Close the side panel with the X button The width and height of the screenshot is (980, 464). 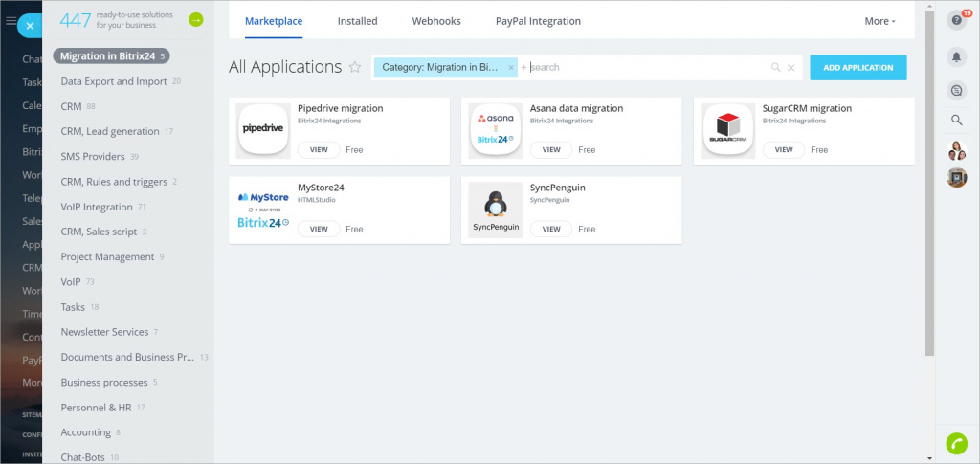[30, 26]
